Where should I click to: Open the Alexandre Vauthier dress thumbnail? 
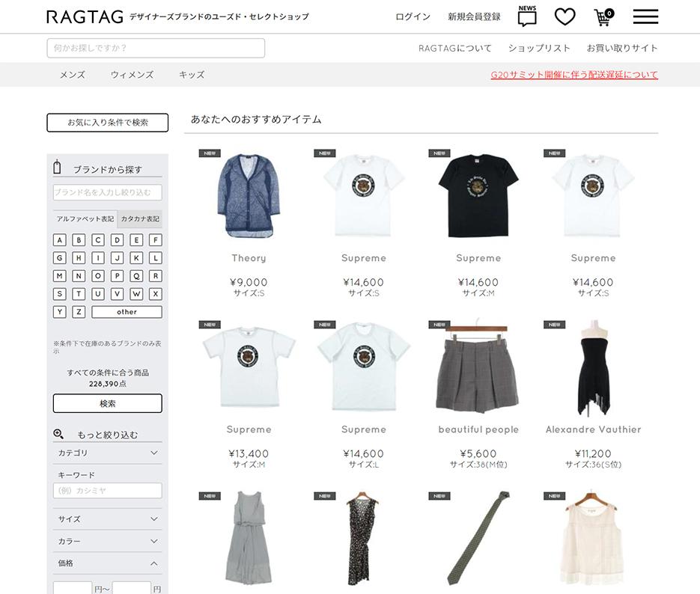pos(593,367)
